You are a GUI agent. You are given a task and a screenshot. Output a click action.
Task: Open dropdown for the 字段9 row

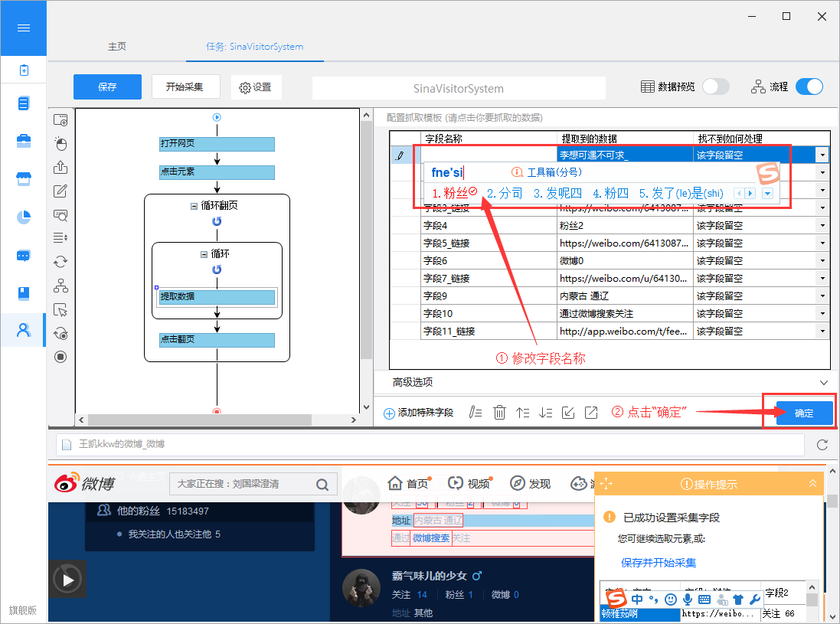(x=823, y=296)
